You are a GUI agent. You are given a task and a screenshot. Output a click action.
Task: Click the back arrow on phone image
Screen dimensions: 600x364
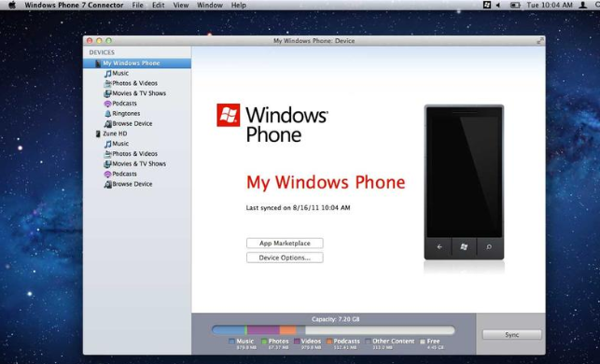pyautogui.click(x=440, y=247)
